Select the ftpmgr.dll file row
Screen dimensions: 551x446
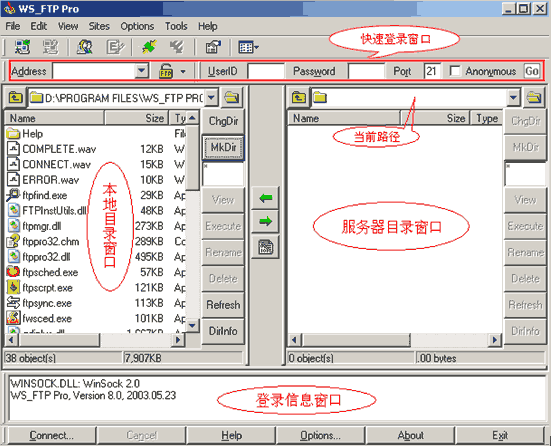pyautogui.click(x=96, y=226)
